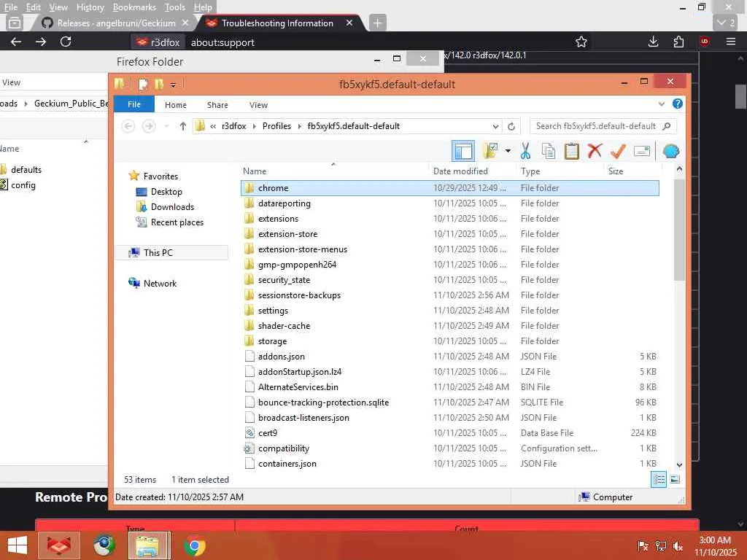This screenshot has height=560, width=747.
Task: Click uBlock Origin toolbar icon
Action: (704, 42)
